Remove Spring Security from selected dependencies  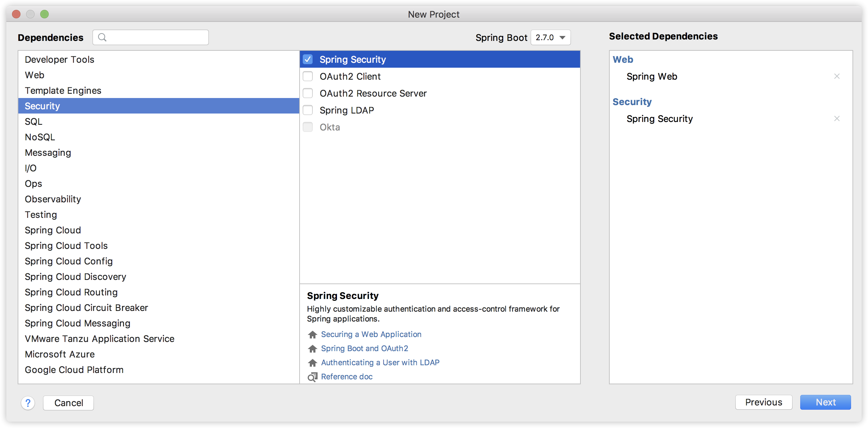[837, 119]
